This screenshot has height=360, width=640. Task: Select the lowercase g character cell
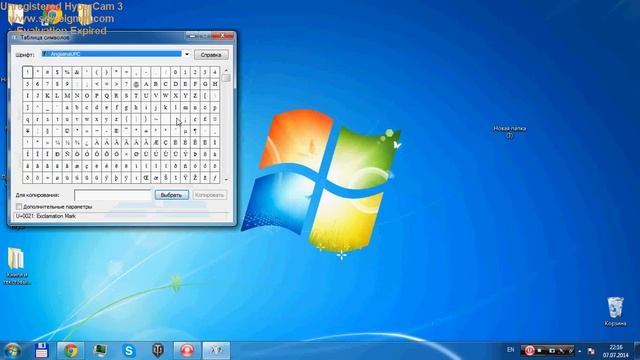[x=126, y=108]
